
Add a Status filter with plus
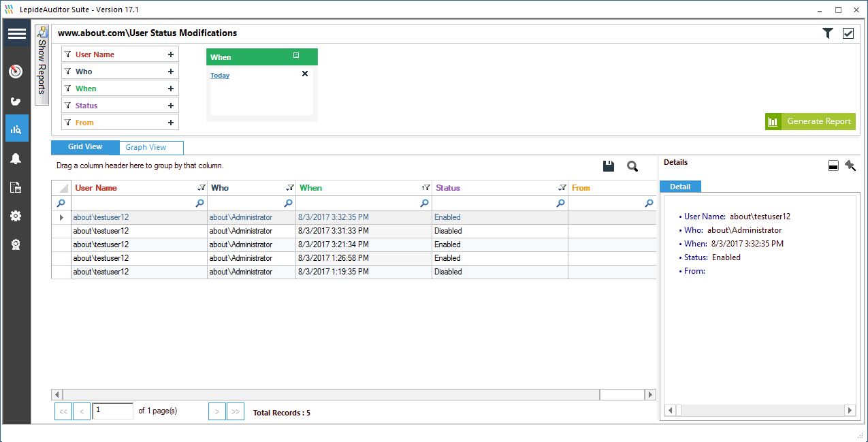coord(171,106)
